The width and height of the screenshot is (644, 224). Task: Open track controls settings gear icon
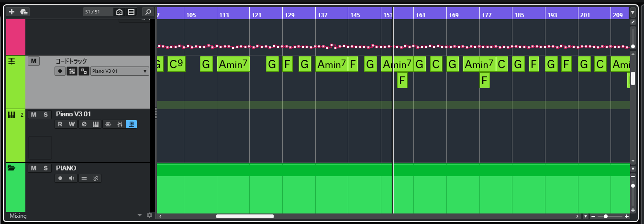(x=149, y=215)
